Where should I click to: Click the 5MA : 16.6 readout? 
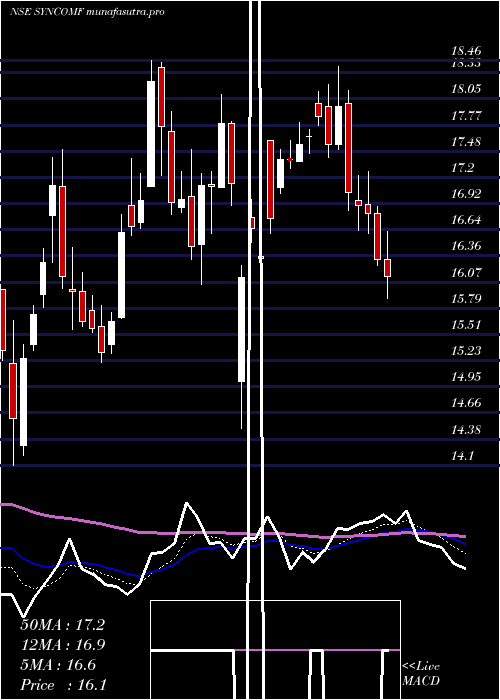coord(58,665)
